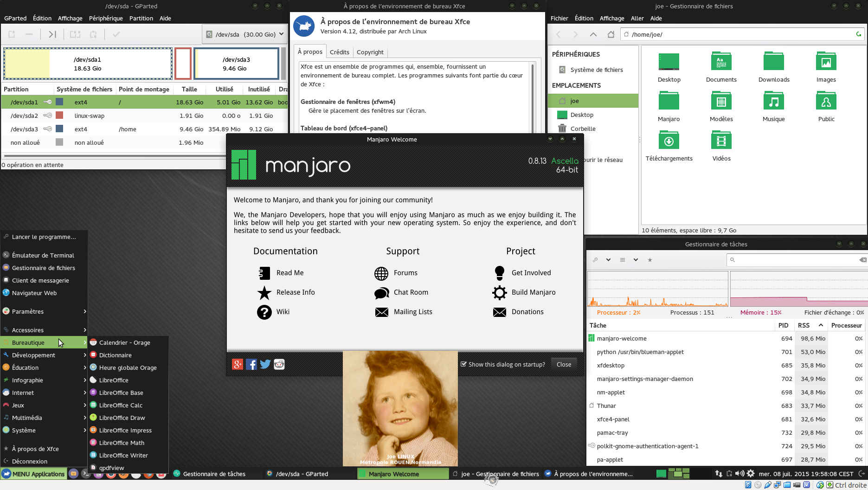Screen dimensions: 868x490
Task: Select the xfdesktop task row
Action: pos(726,365)
